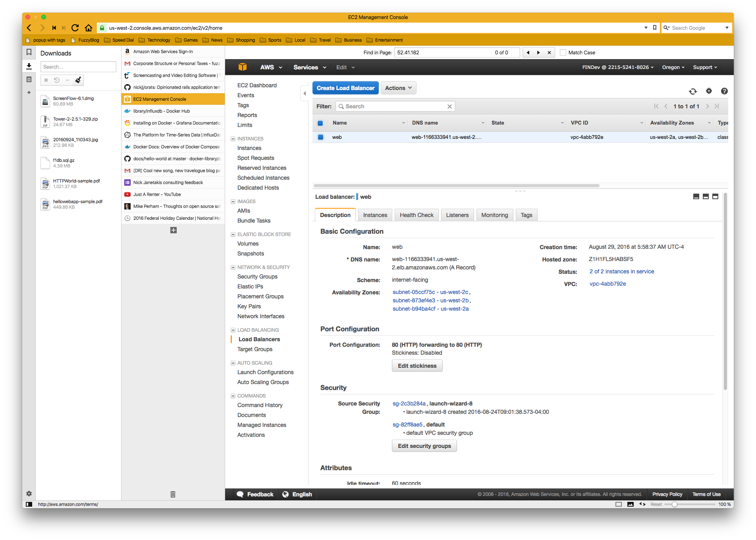The width and height of the screenshot is (756, 540).
Task: Open vpc-4abb792e link in details
Action: [x=607, y=284]
